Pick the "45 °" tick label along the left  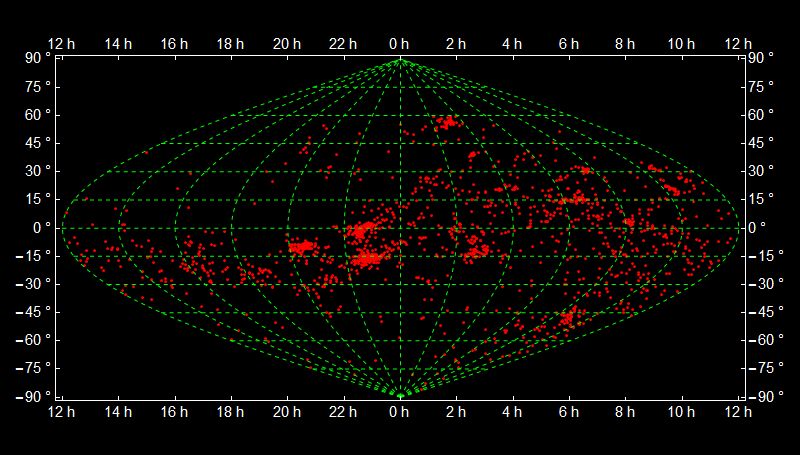point(38,143)
